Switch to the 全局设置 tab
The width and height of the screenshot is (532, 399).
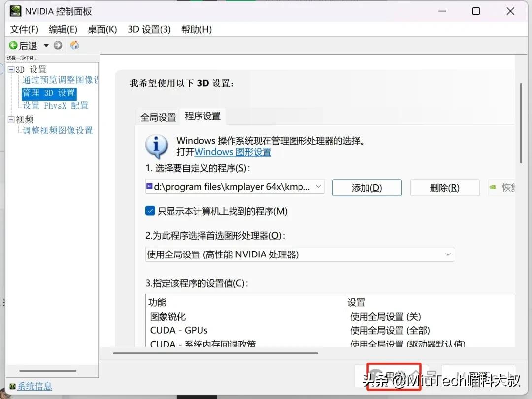click(x=158, y=117)
